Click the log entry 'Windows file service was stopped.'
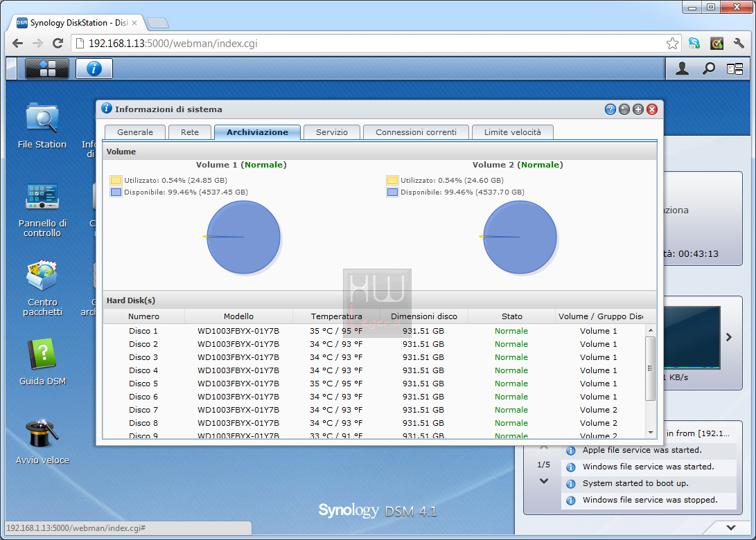Image resolution: width=756 pixels, height=540 pixels. click(x=650, y=500)
